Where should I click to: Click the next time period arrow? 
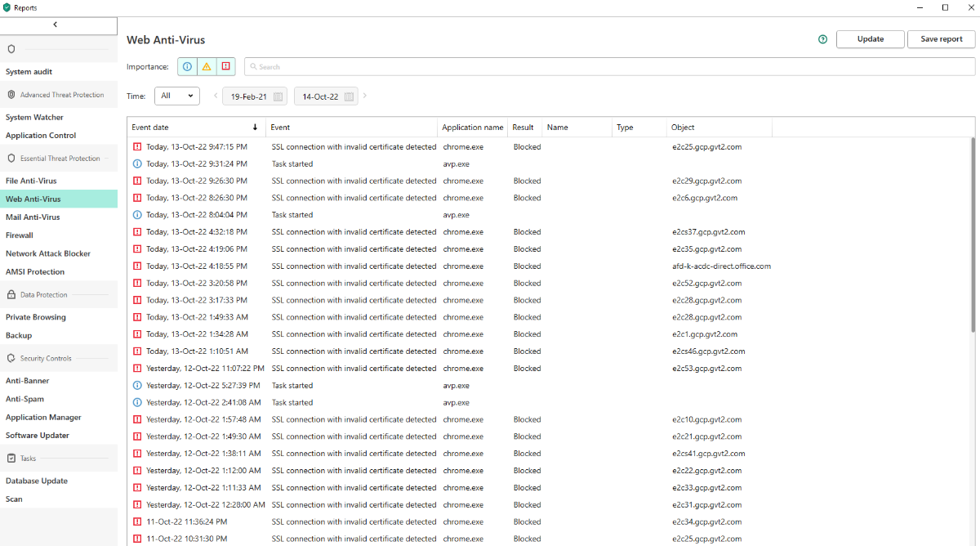point(365,96)
